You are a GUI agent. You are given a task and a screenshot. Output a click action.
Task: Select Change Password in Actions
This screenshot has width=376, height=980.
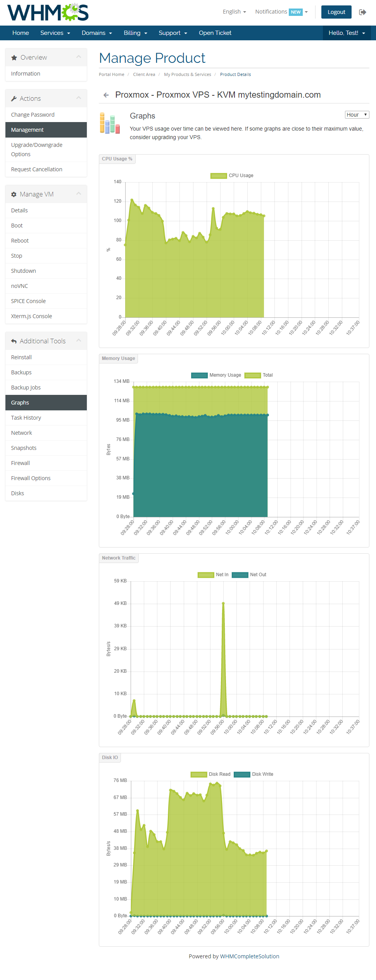pos(46,115)
